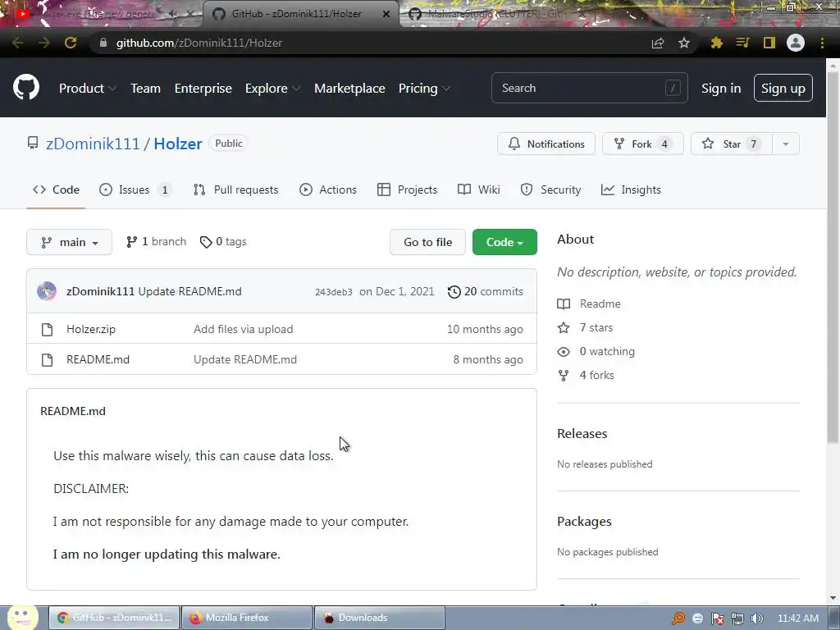Click the Go to file button
Viewport: 840px width, 630px height.
(427, 242)
